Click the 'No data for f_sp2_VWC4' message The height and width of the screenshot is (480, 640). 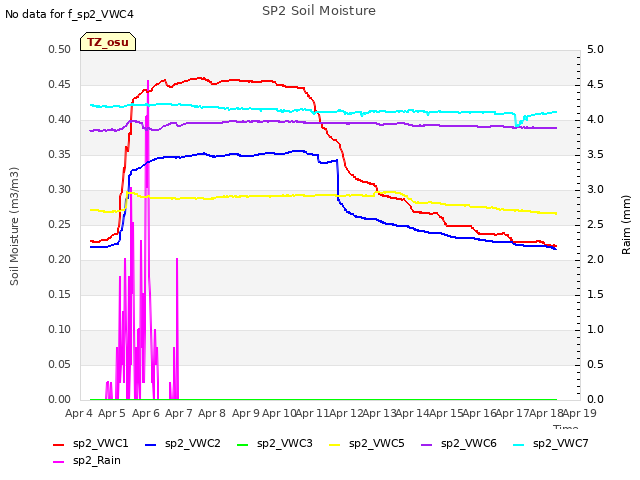[69, 14]
